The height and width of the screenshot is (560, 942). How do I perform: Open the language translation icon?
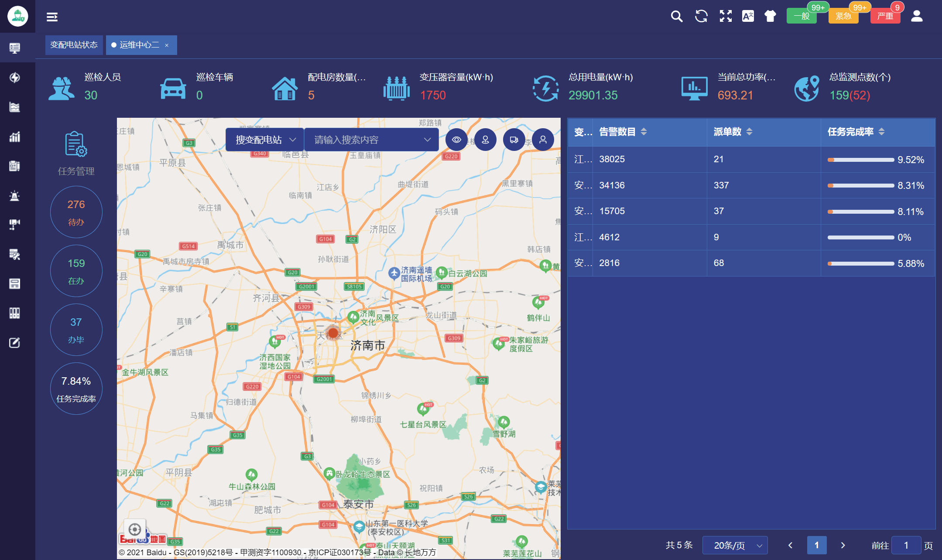click(748, 17)
